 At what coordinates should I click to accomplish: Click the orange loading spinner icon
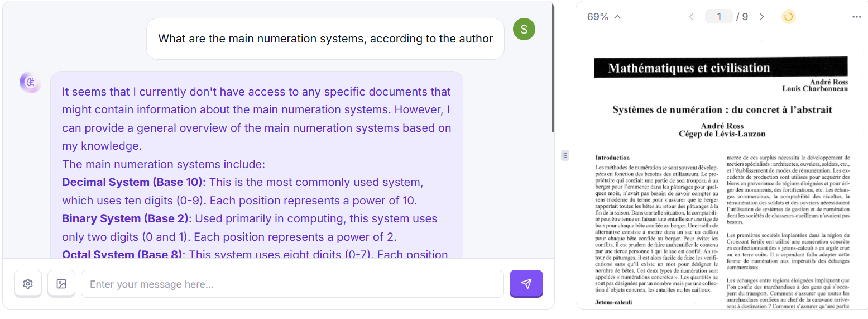[788, 17]
